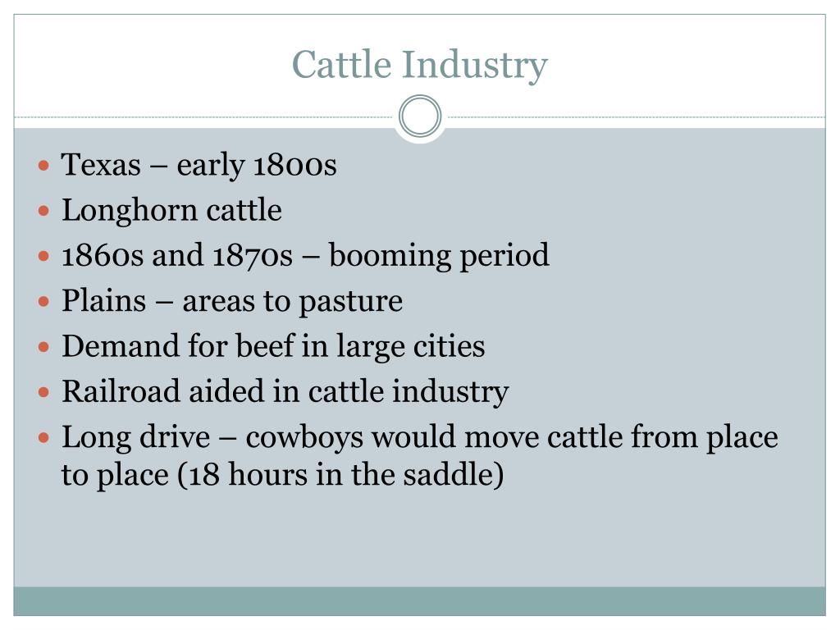Click the bullet dot before 1860s and 1870s
The width and height of the screenshot is (840, 630).
(44, 256)
